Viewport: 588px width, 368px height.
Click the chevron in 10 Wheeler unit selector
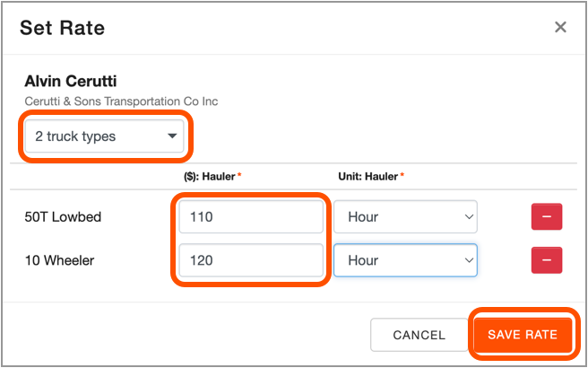[469, 260]
